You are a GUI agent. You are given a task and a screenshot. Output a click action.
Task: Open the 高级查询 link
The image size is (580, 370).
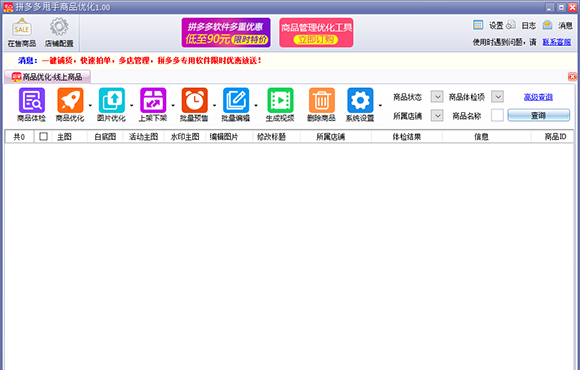click(538, 97)
